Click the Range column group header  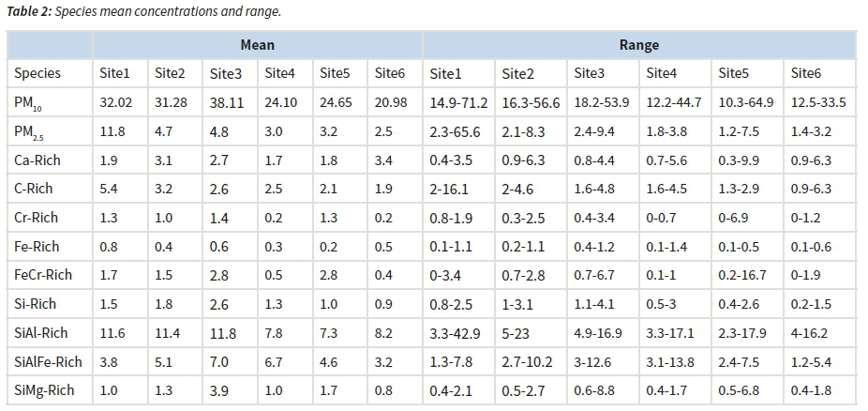click(638, 45)
